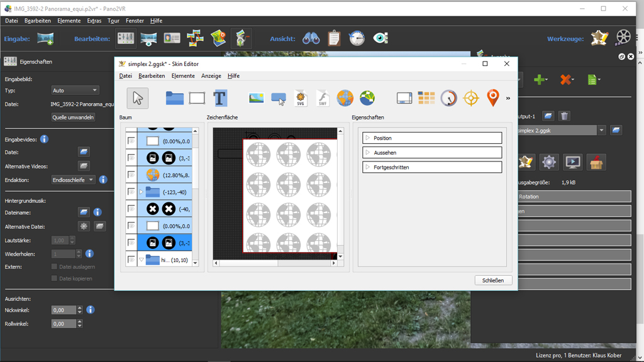Insert a map pin marker element
Image resolution: width=644 pixels, height=362 pixels.
[492, 98]
